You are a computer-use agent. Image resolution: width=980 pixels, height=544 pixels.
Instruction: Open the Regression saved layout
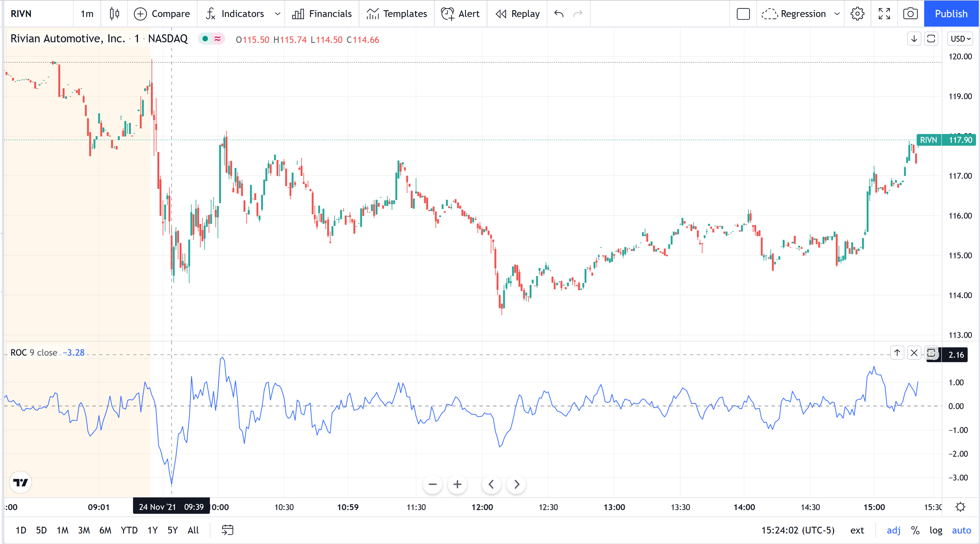[x=794, y=14]
